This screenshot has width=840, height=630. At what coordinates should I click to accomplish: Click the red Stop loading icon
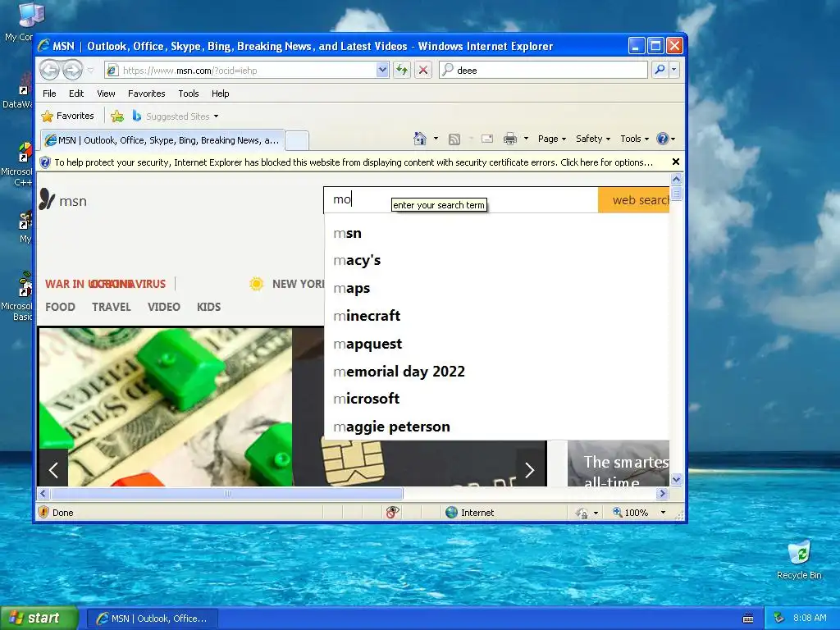pos(423,70)
